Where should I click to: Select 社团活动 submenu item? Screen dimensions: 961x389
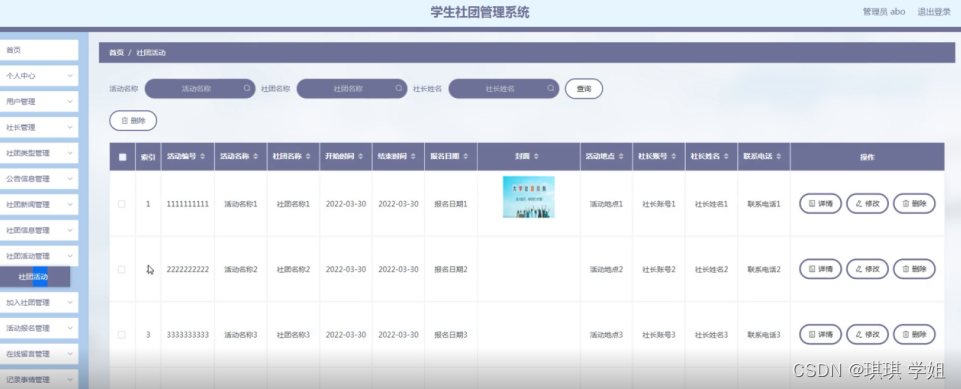(35, 277)
